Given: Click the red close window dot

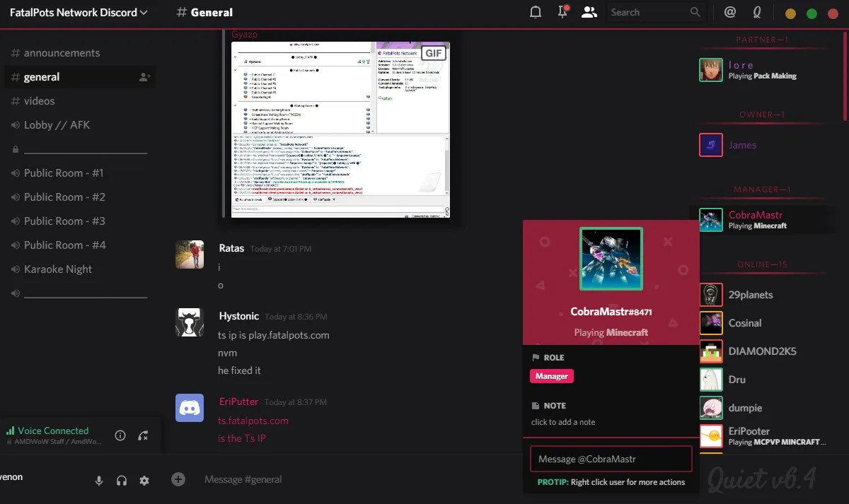Looking at the screenshot, I should 833,13.
